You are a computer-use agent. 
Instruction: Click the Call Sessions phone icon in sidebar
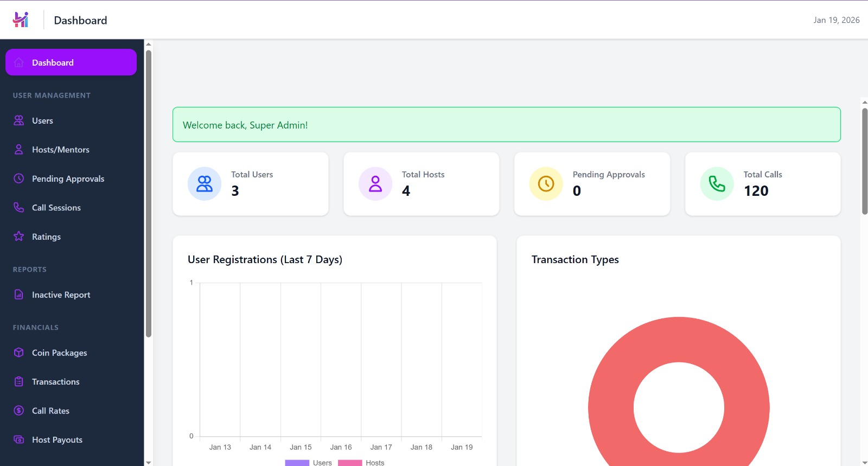(x=19, y=207)
